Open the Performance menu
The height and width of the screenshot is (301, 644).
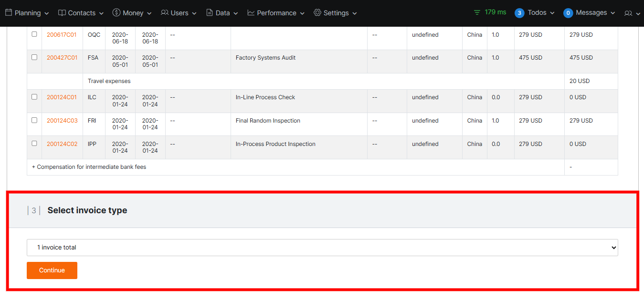click(x=276, y=13)
